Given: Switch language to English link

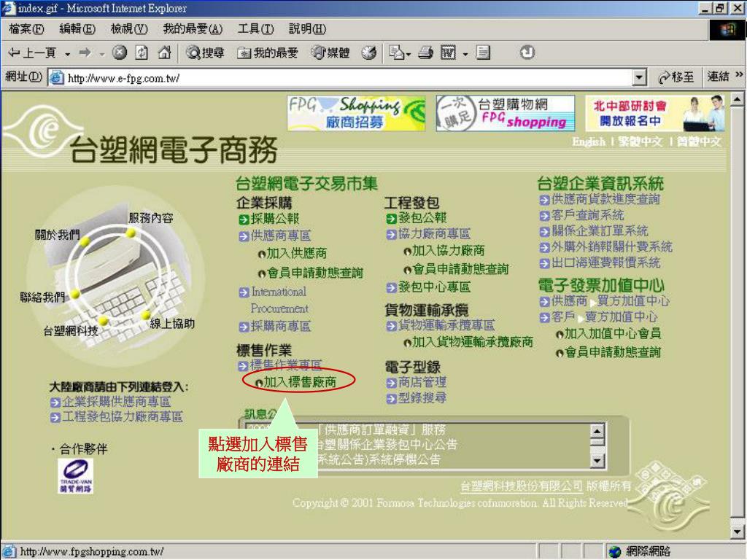Looking at the screenshot, I should click(x=589, y=142).
